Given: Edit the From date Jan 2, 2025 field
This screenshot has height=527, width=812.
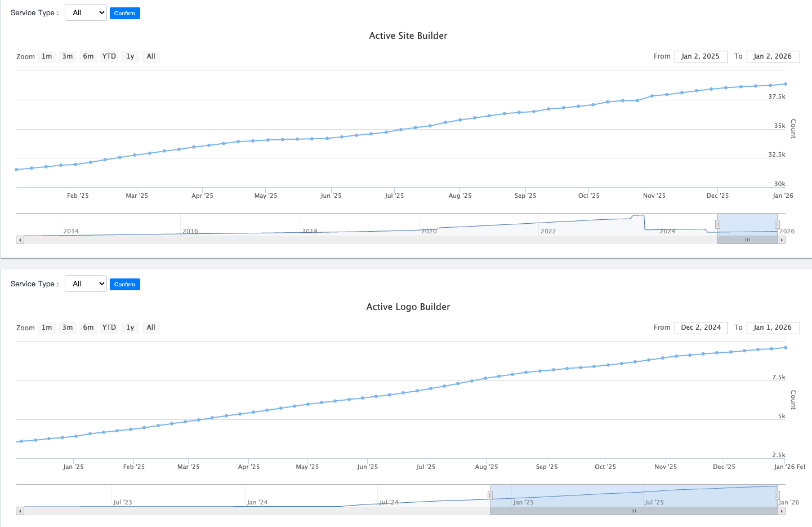Looking at the screenshot, I should pos(701,56).
